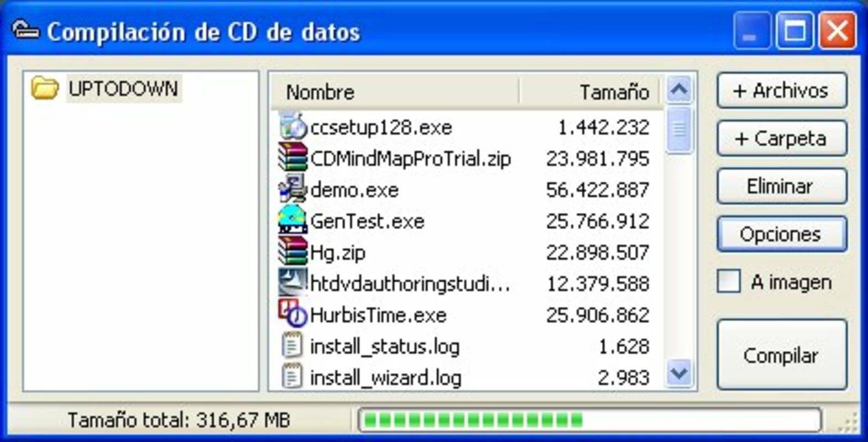Click the GenTest.exe program icon
868x442 pixels.
point(292,220)
